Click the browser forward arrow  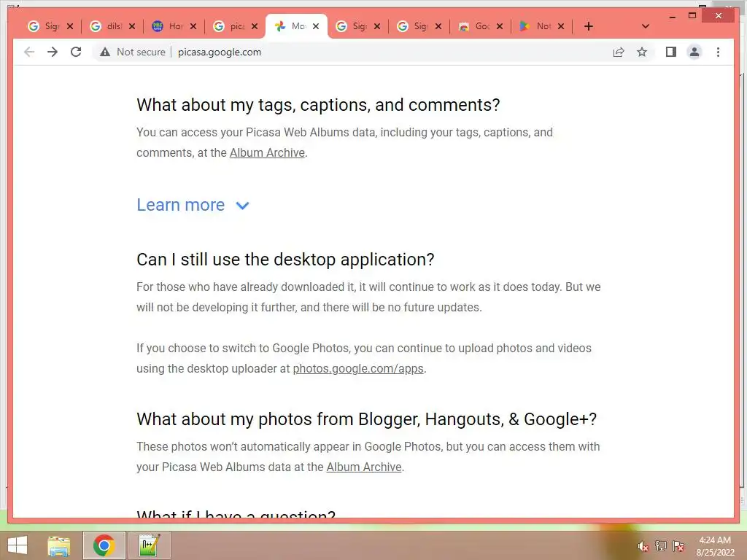pyautogui.click(x=53, y=52)
